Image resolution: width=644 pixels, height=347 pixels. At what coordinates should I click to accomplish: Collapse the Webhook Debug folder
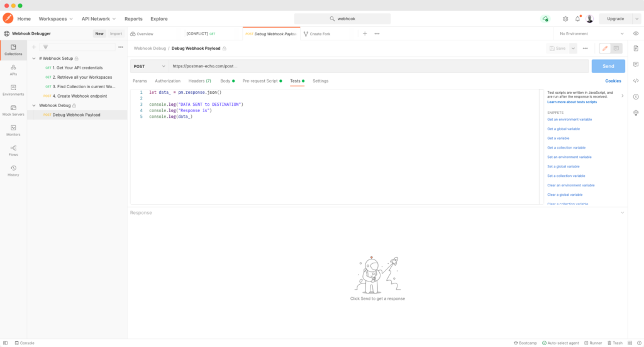tap(34, 105)
